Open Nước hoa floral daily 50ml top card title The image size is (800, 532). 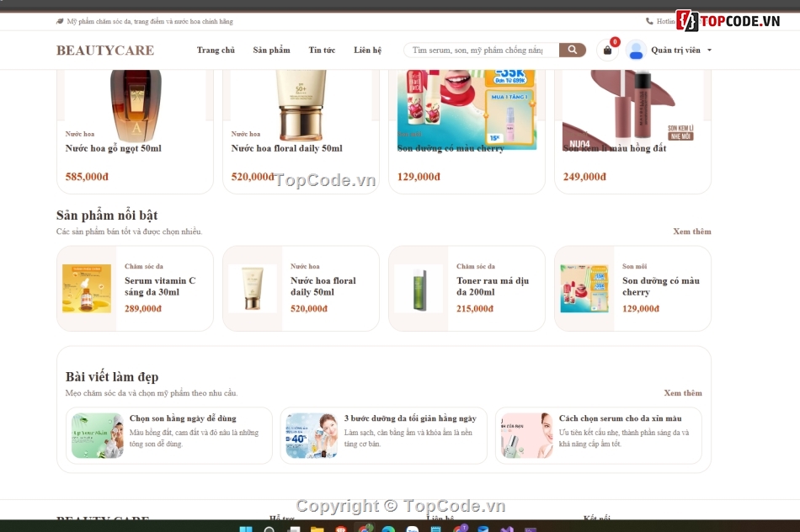click(286, 148)
